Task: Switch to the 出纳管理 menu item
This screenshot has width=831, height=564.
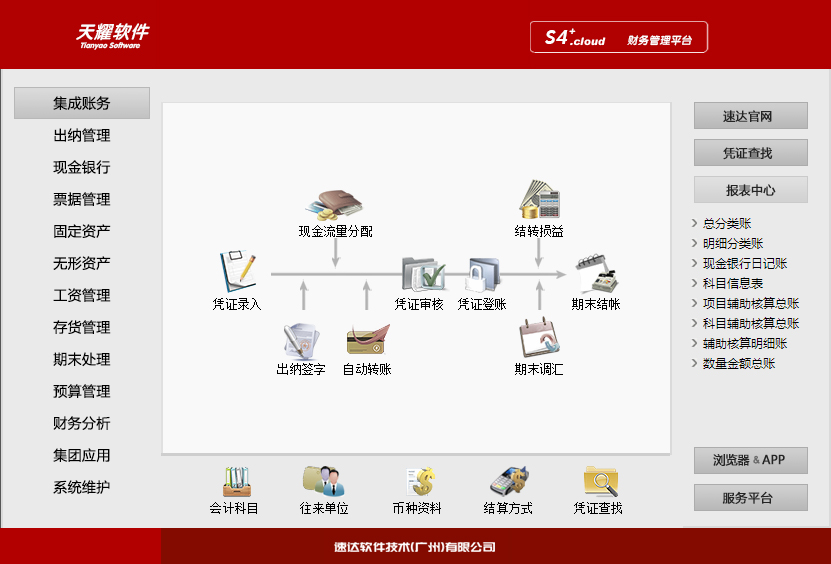Action: pos(82,135)
